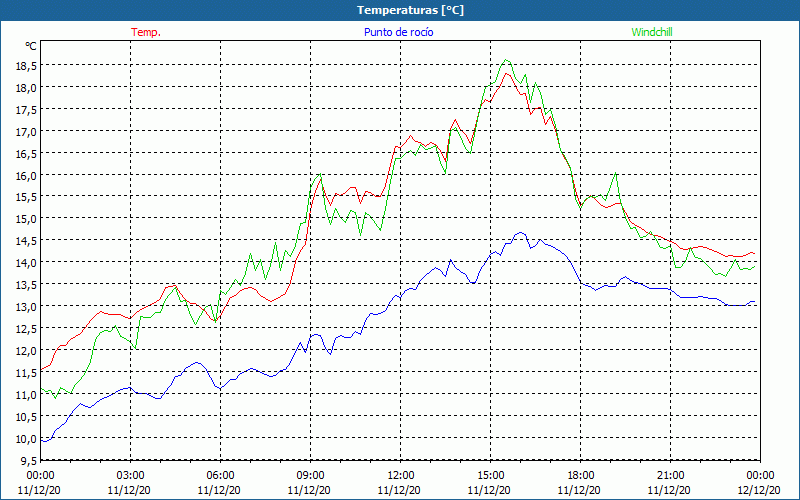Screen dimensions: 800x500
Task: Click the 9,5 y-axis value
Action: click(30, 460)
